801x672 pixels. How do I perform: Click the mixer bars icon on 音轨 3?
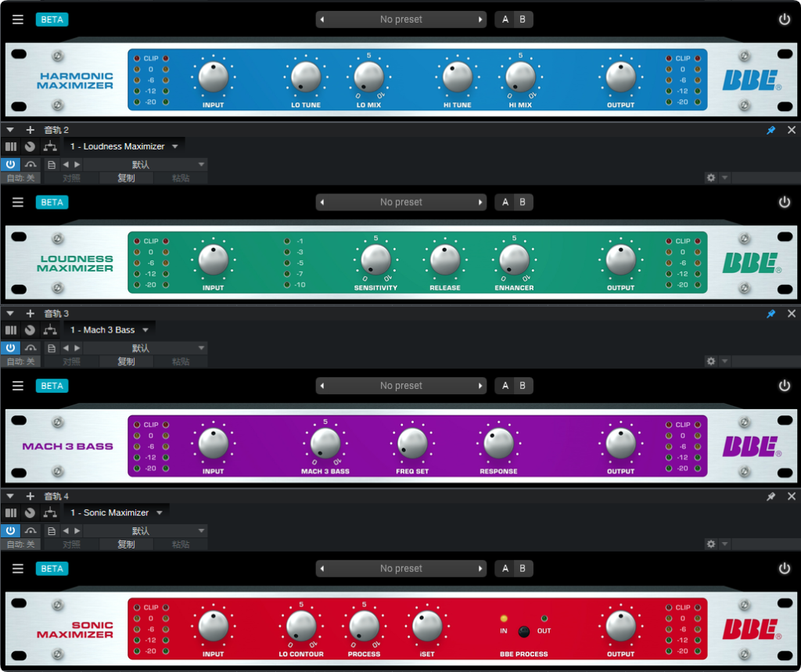click(x=11, y=330)
